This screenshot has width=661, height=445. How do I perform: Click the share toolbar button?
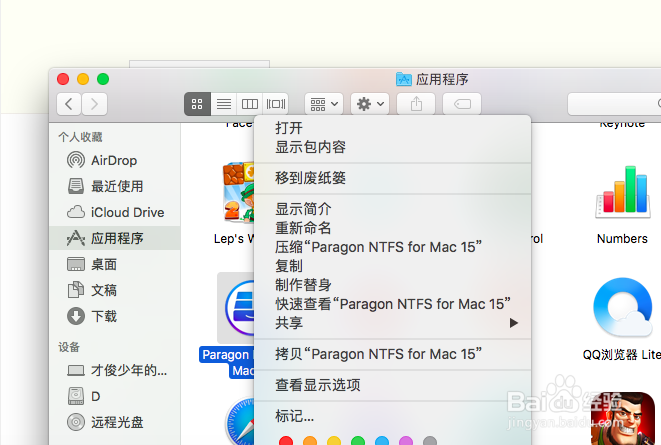click(416, 104)
